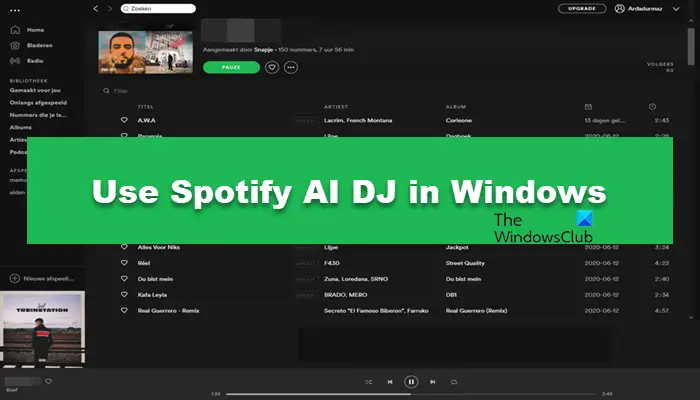Expand the account dropdown chevron
Screen dimensions: 700x400
(x=676, y=9)
